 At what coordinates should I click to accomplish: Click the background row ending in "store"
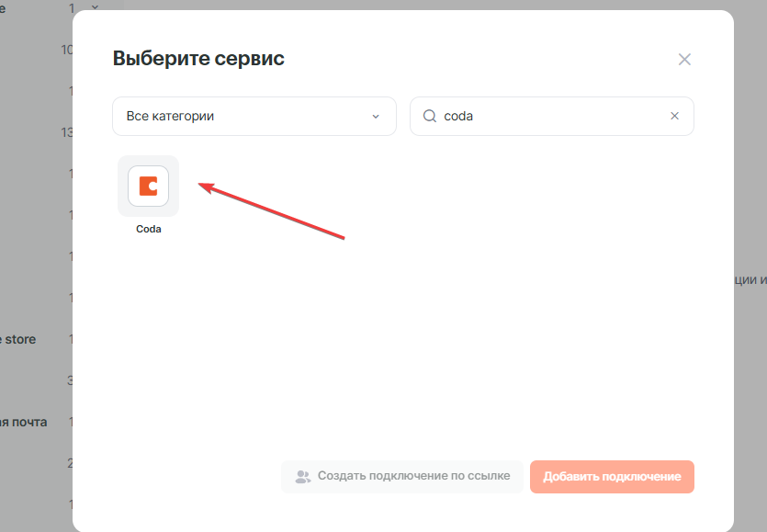click(x=18, y=339)
